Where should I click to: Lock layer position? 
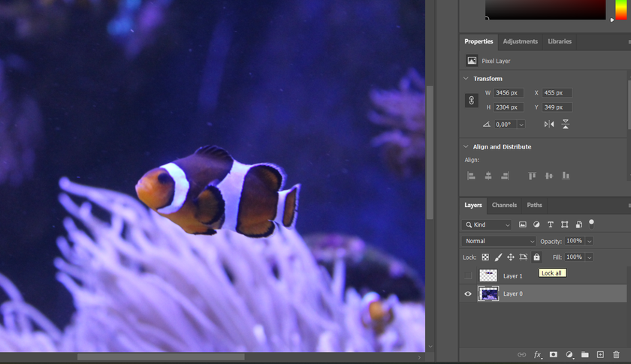click(x=511, y=257)
